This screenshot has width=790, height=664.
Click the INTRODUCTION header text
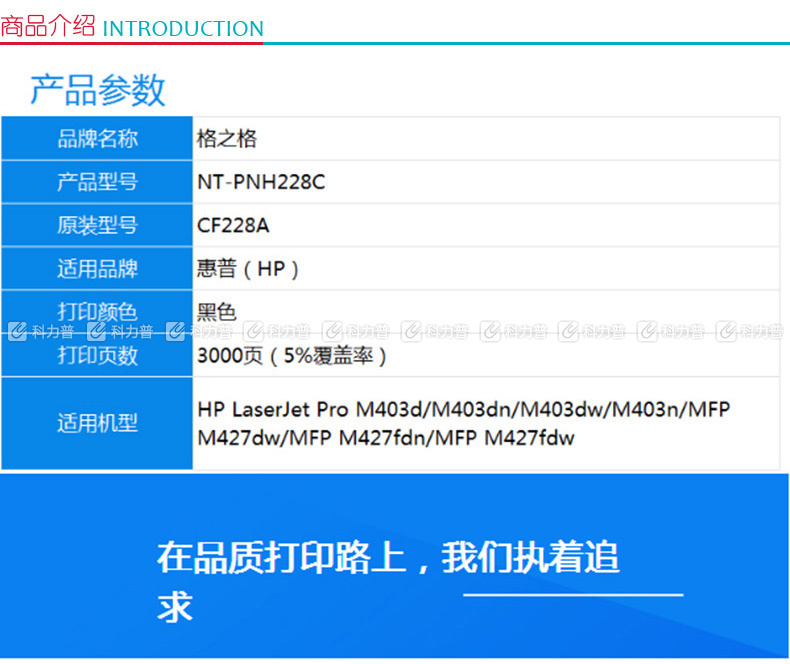[x=183, y=29]
